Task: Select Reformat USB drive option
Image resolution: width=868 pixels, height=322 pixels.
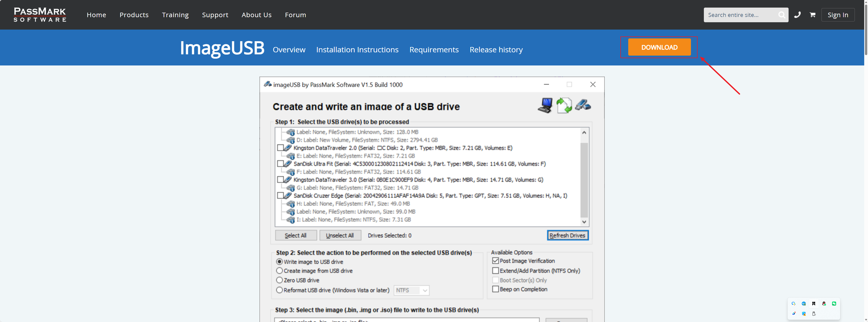Action: [279, 290]
